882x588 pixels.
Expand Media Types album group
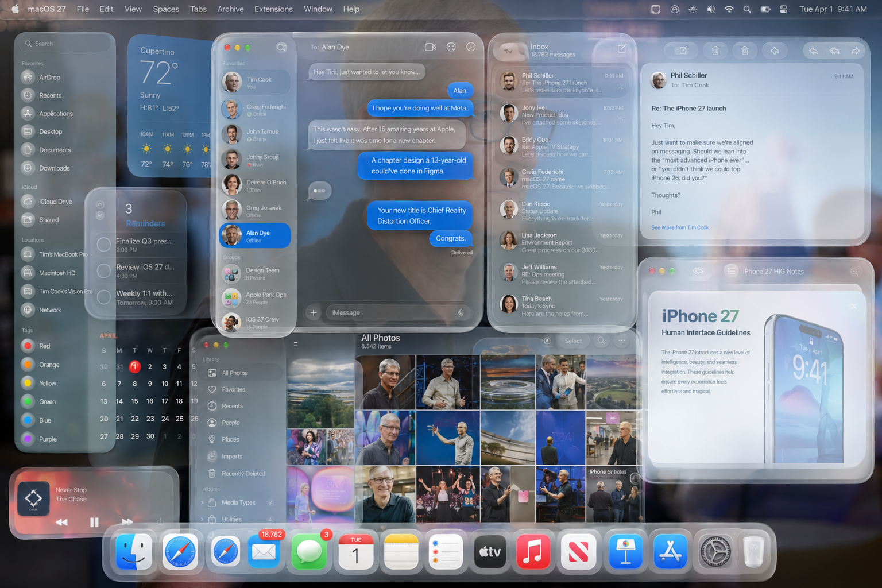(x=202, y=502)
